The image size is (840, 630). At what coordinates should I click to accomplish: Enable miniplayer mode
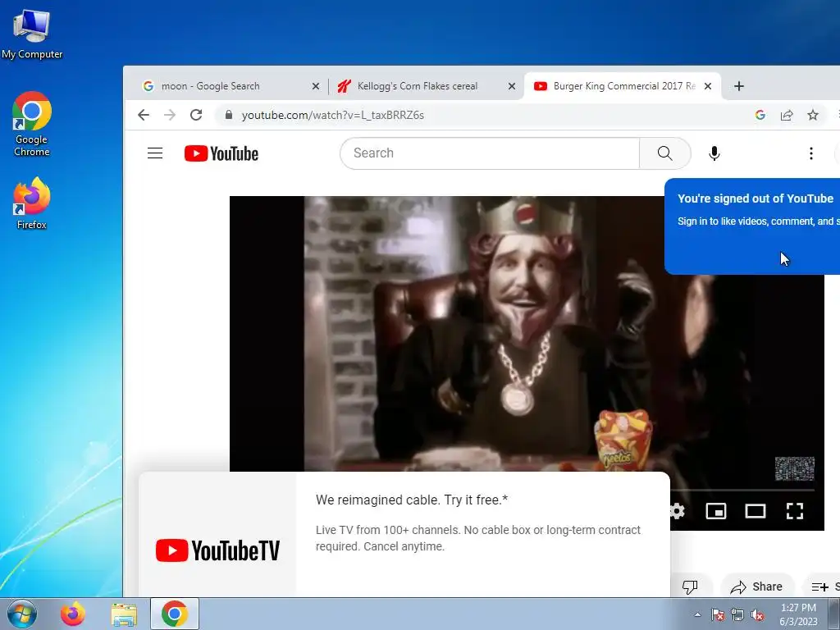point(716,511)
